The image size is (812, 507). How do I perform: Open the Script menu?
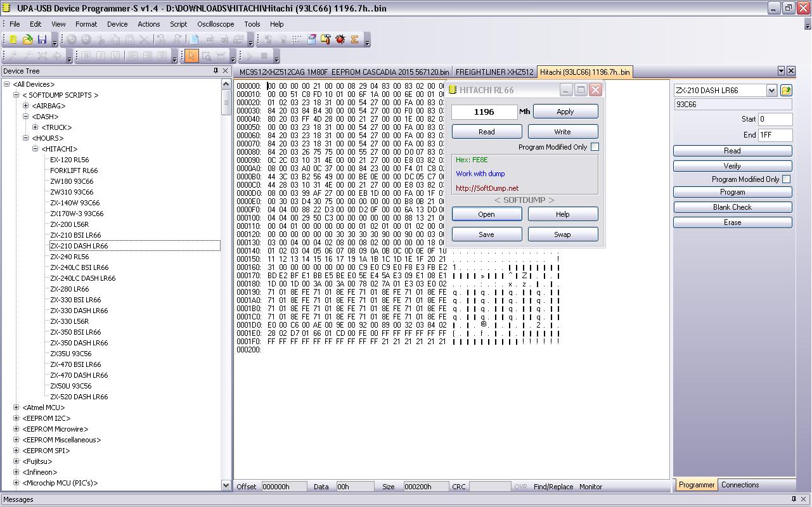point(178,24)
